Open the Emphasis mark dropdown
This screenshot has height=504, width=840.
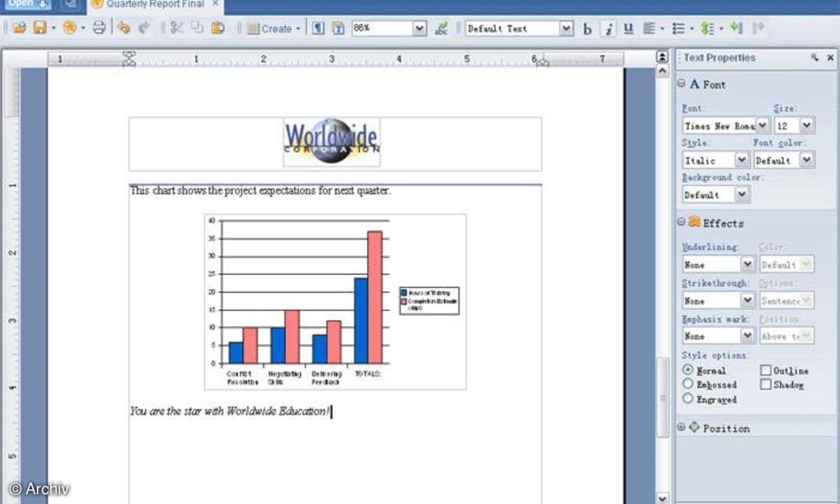point(747,336)
